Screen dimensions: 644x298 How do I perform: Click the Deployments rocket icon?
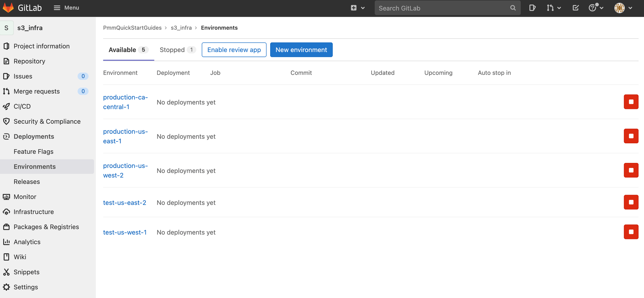click(7, 136)
